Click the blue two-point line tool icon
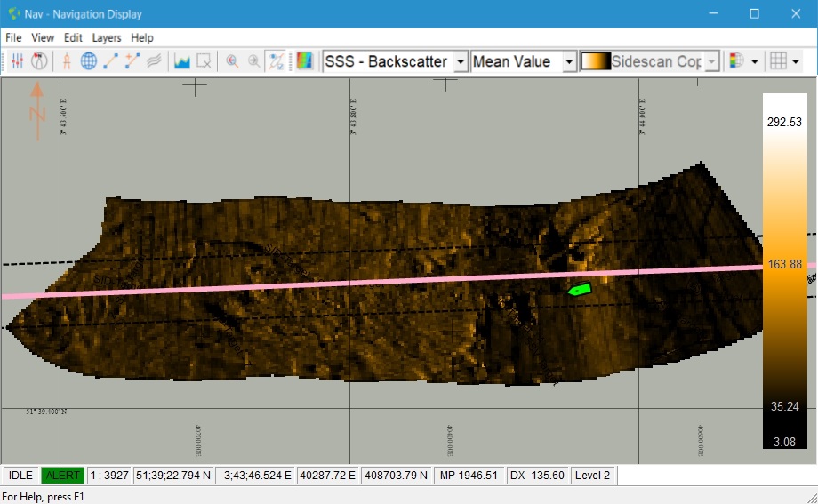This screenshot has height=504, width=818. pyautogui.click(x=111, y=61)
